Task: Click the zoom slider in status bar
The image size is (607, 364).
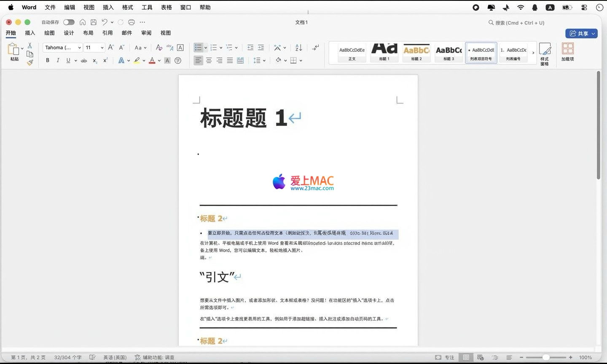Action: click(x=546, y=357)
